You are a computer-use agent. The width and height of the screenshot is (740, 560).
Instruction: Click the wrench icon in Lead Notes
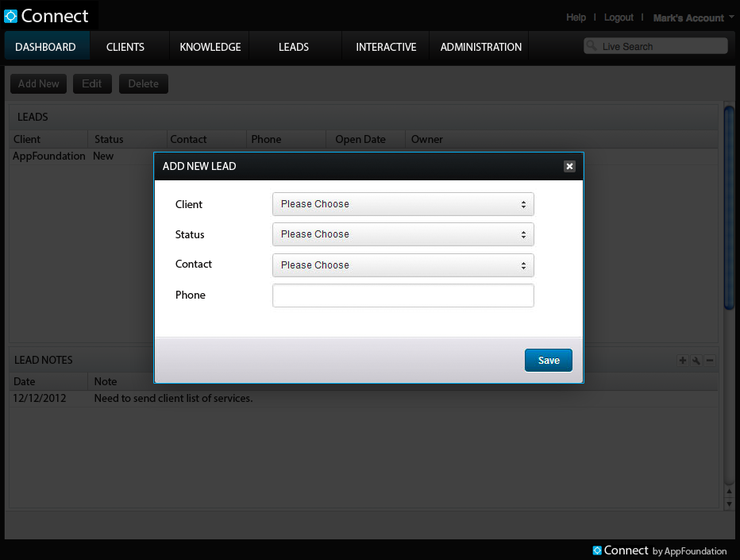tap(696, 361)
